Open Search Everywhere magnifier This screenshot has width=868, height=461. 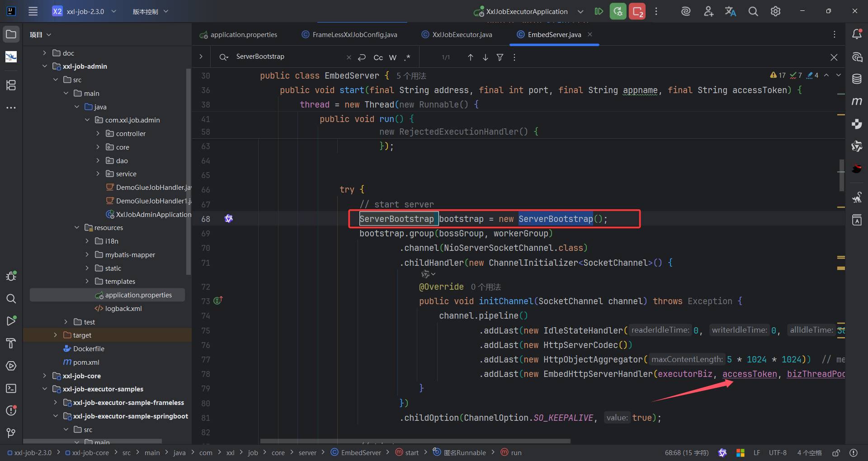pyautogui.click(x=753, y=11)
